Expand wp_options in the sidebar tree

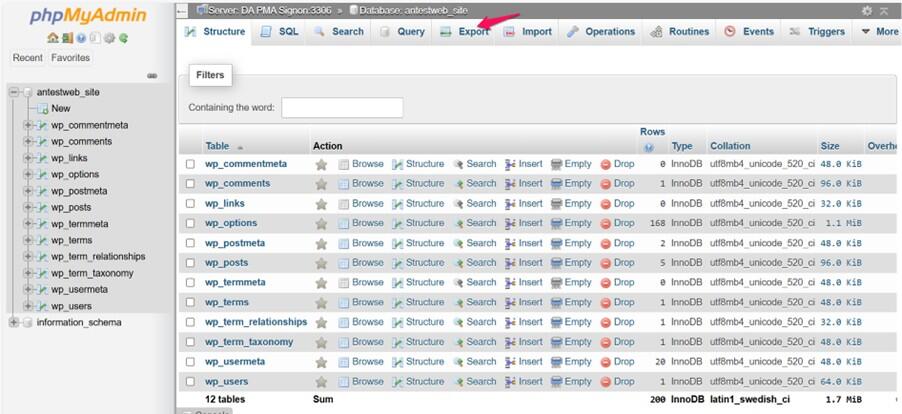pyautogui.click(x=28, y=174)
